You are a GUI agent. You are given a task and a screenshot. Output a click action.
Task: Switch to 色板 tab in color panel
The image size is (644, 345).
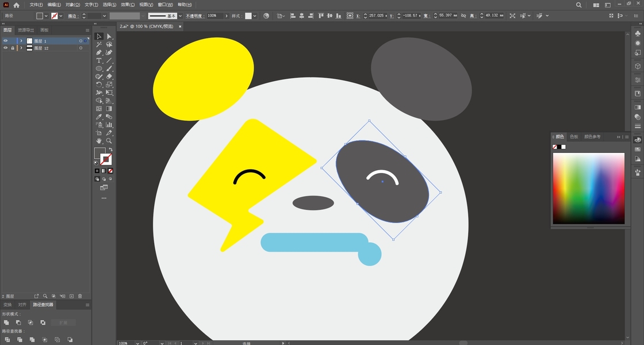point(574,137)
